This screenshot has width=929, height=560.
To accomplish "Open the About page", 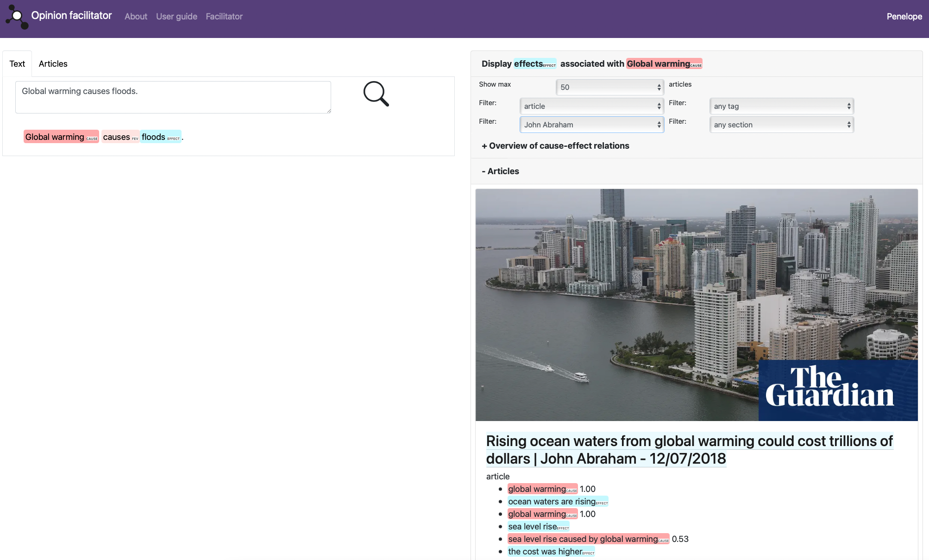I will click(136, 16).
